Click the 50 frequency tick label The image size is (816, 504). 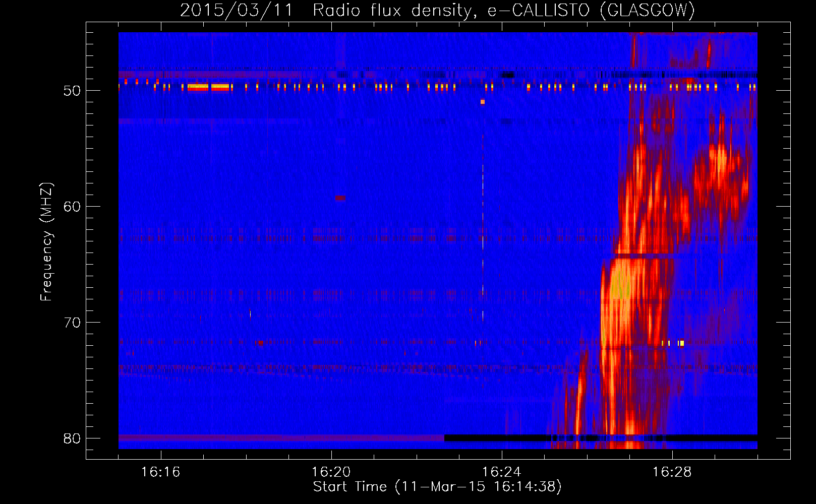click(72, 91)
